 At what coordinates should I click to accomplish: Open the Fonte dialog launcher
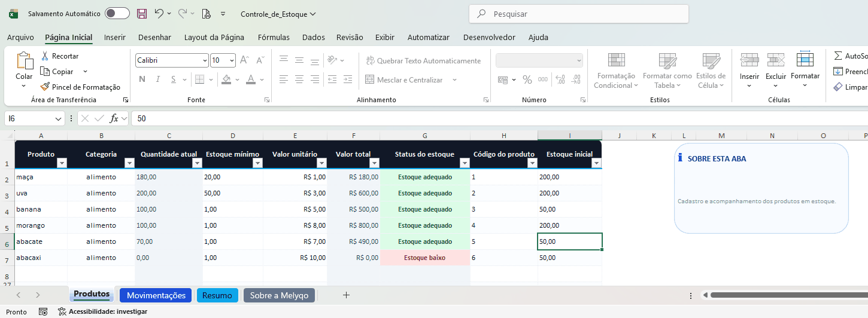267,100
